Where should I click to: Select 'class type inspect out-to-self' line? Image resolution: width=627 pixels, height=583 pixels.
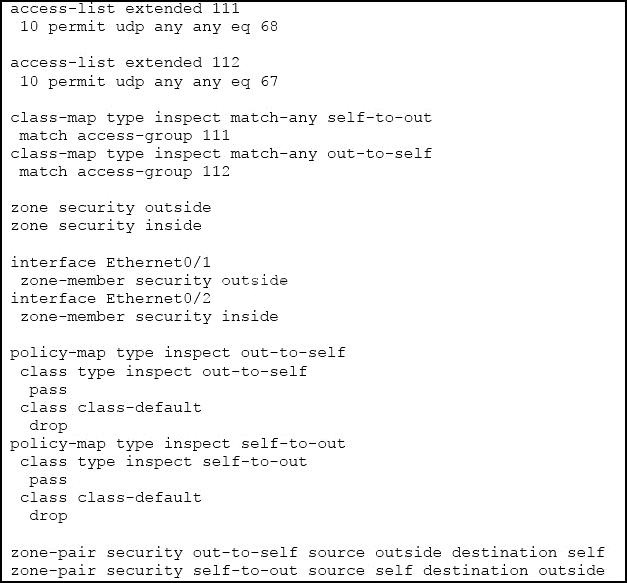(164, 372)
